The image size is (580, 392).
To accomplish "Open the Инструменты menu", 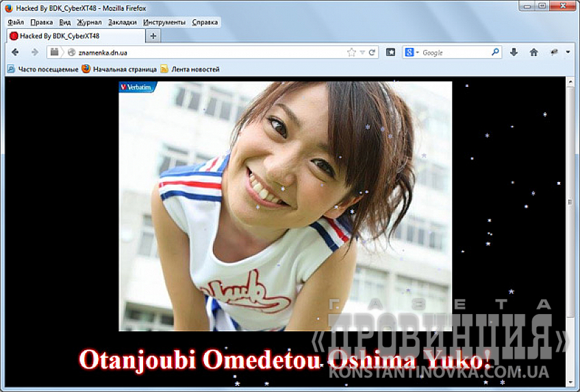I will [x=164, y=22].
